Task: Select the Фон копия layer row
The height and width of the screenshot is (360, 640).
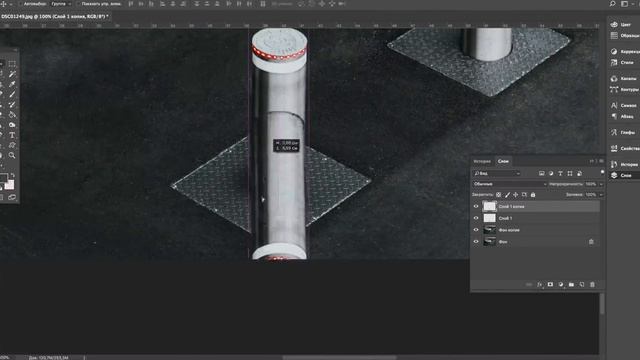Action: [x=536, y=230]
